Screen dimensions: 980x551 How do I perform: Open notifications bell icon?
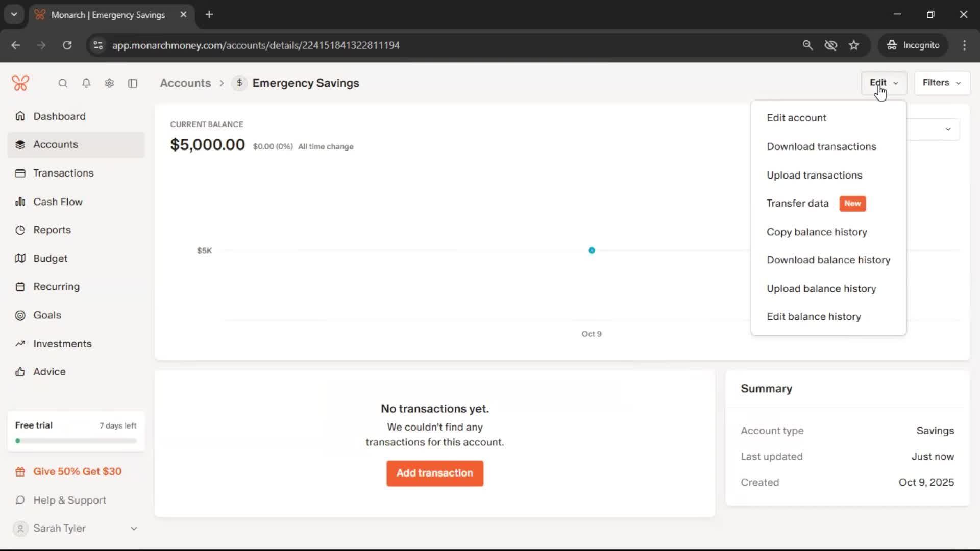[x=86, y=83]
